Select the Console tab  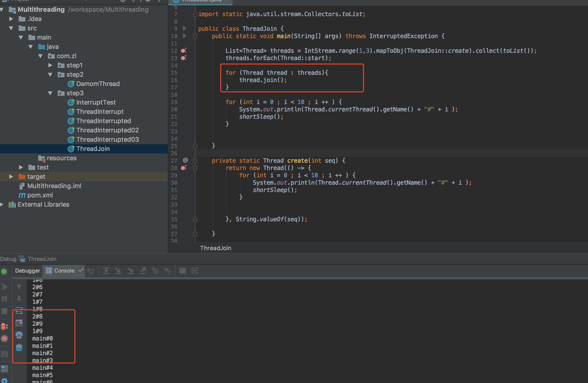pyautogui.click(x=64, y=271)
